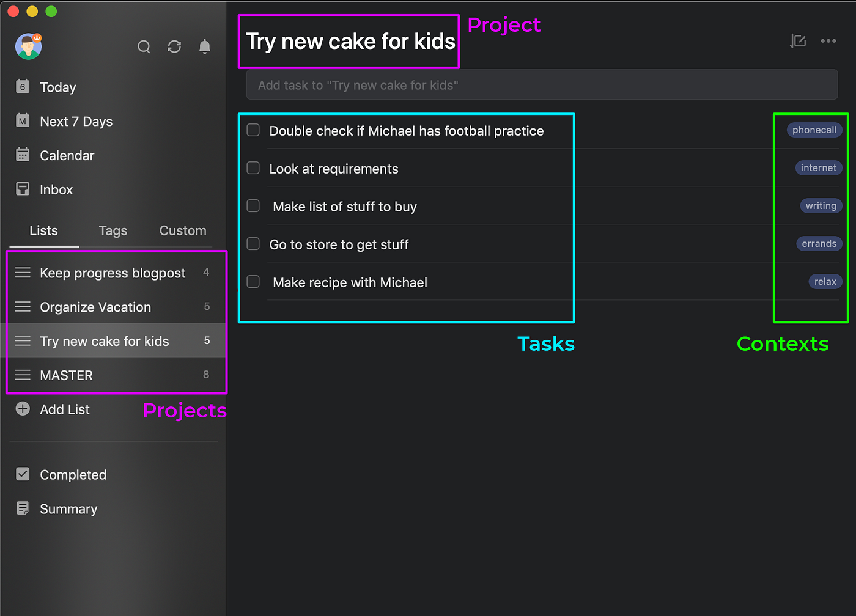Viewport: 856px width, 616px height.
Task: Tick the Make recipe with Michael checkbox
Action: click(253, 282)
